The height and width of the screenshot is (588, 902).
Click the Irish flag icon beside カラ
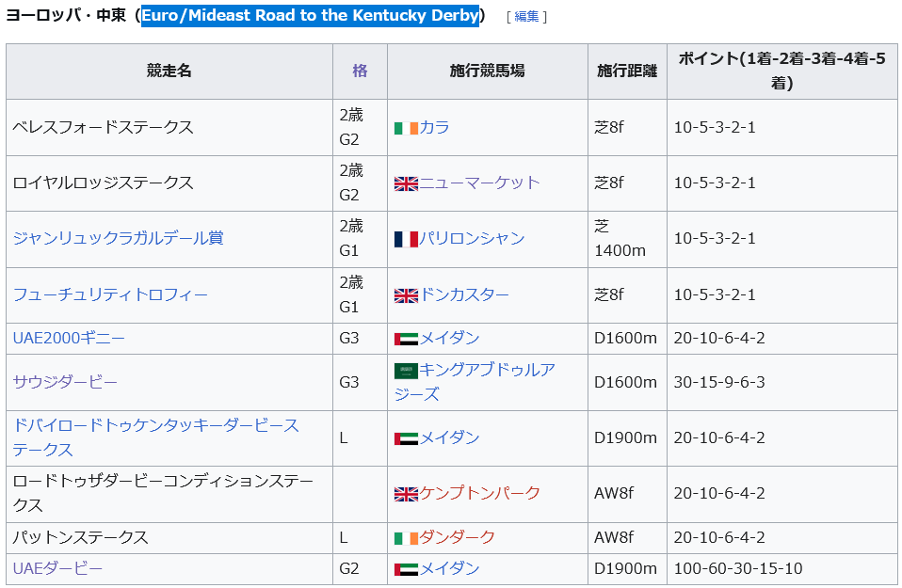click(x=406, y=128)
